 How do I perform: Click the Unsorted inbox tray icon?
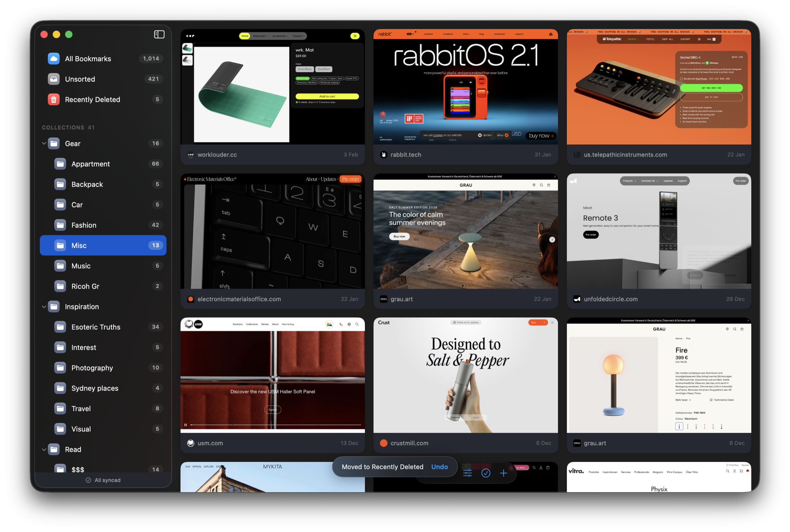54,79
